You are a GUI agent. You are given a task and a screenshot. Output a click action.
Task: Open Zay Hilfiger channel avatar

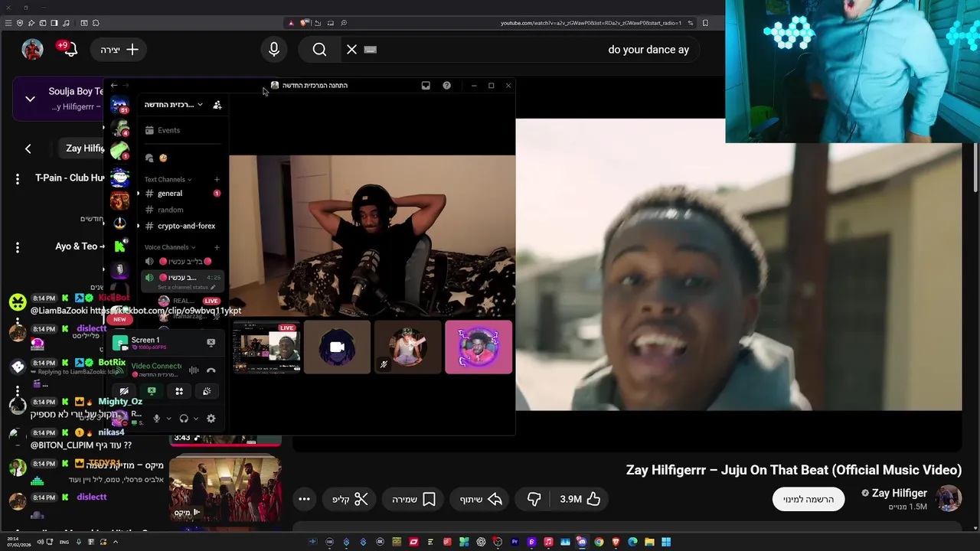(949, 498)
